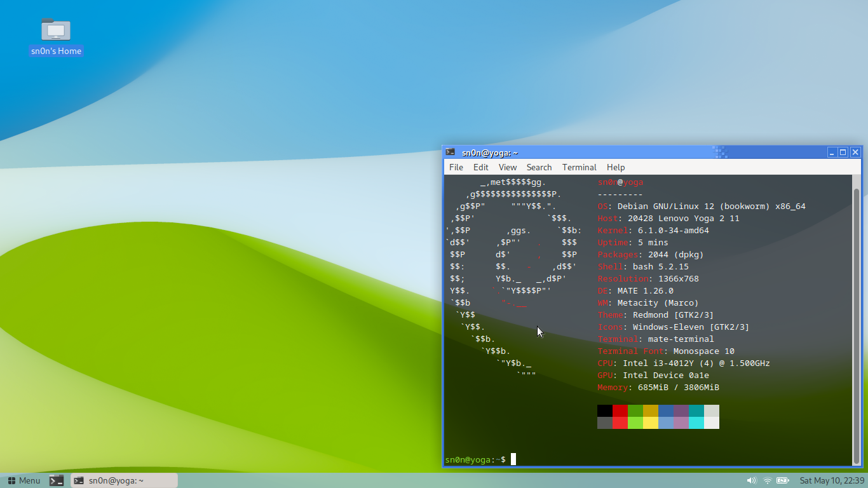Click the bright cyan block in neofetch palette
This screenshot has height=488, width=868.
pos(696,423)
